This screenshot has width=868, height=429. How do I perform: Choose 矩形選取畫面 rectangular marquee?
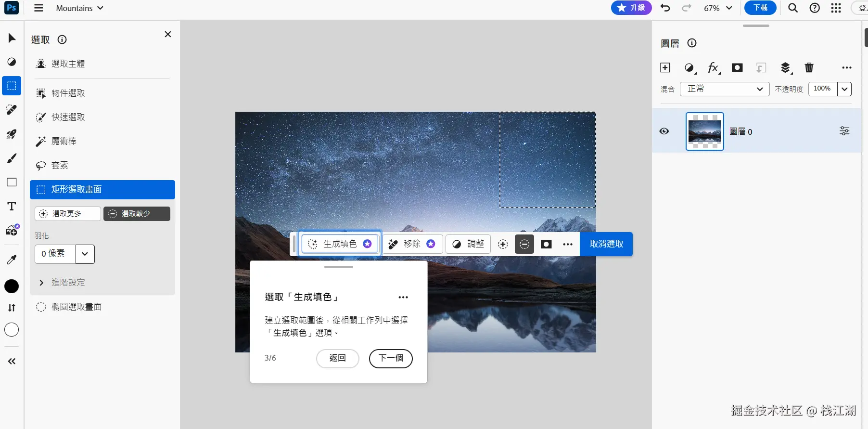[x=102, y=190]
